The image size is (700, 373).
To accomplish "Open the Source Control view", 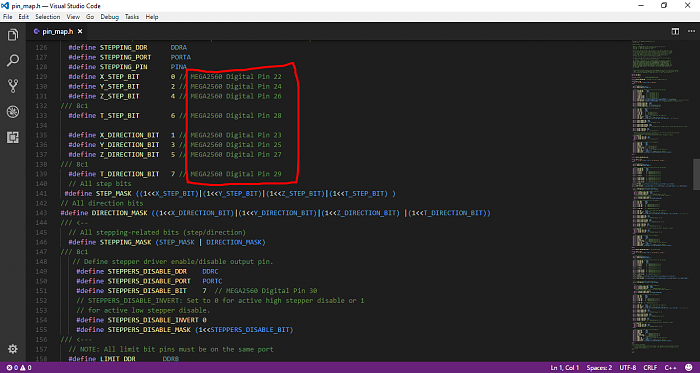I will tap(13, 86).
